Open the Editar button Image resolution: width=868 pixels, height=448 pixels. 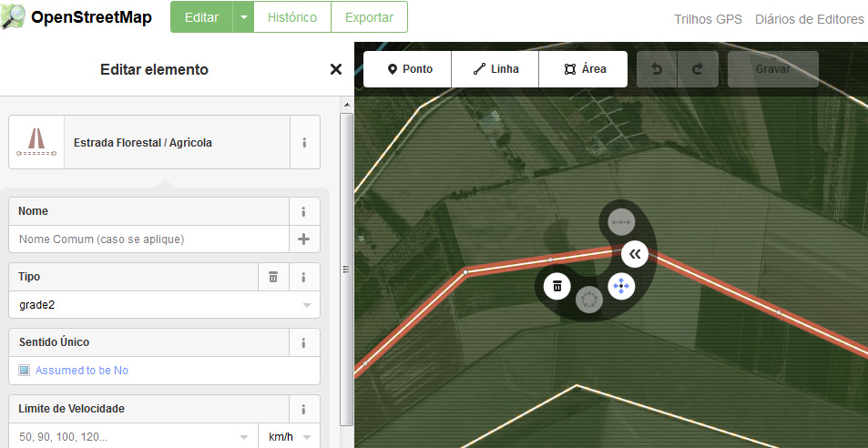[201, 17]
